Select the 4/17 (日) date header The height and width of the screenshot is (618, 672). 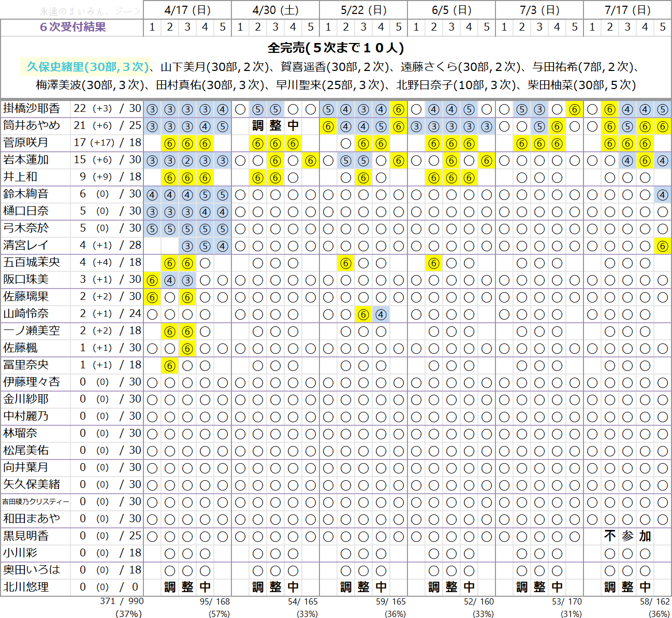[x=187, y=10]
